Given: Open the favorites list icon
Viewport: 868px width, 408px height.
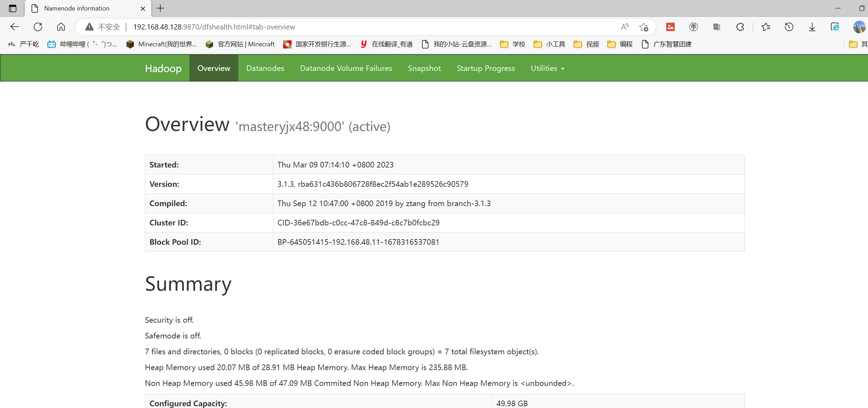Looking at the screenshot, I should (766, 27).
